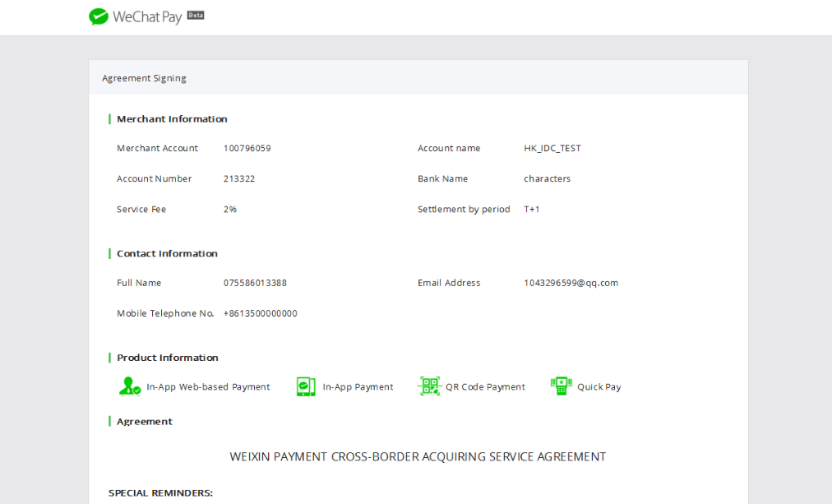This screenshot has width=832, height=504.
Task: Click the Quick Pay label
Action: coord(599,386)
